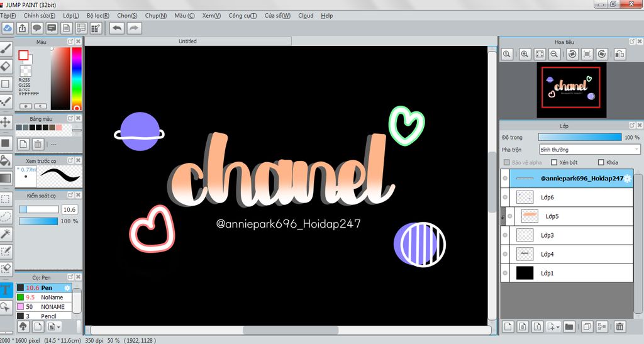Adjust the brush size slider
Screen dimensions: 644x344
coord(38,209)
